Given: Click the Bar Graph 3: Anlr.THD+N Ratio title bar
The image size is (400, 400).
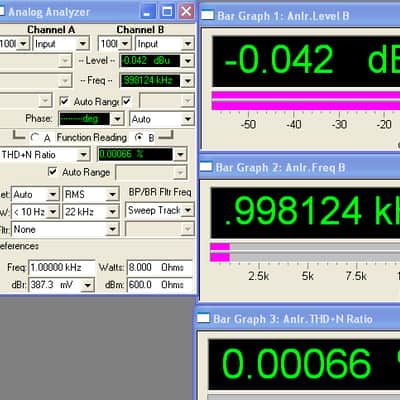Looking at the screenshot, I should (298, 319).
